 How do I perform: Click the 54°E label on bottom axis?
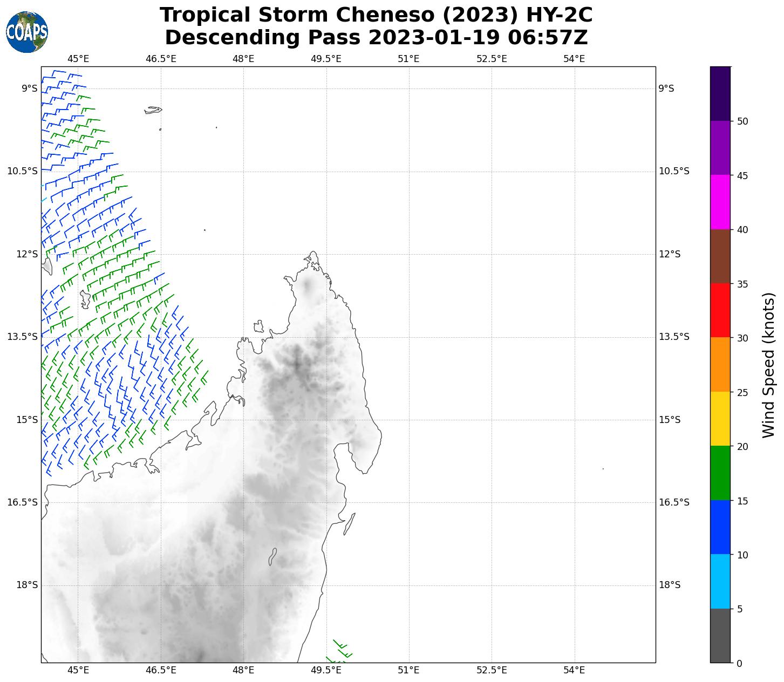[x=574, y=670]
